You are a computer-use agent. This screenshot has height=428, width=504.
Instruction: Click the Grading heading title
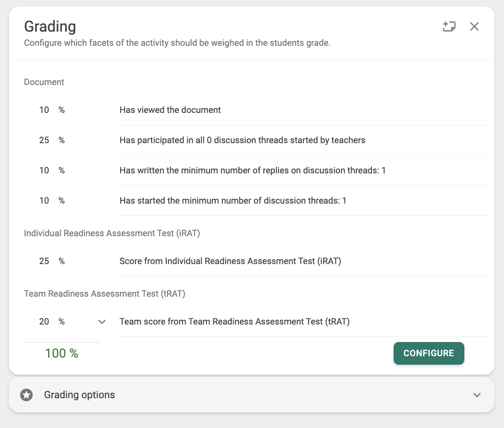pos(50,26)
